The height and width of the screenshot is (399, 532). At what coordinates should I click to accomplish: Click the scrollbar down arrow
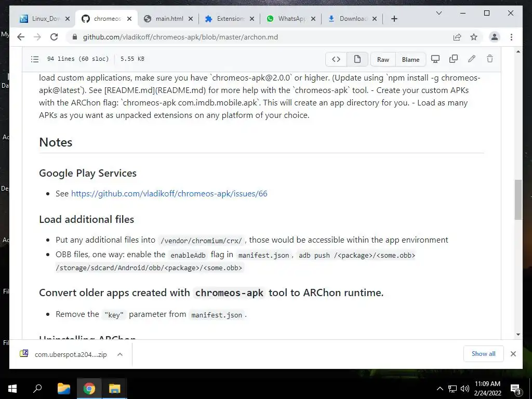[518, 335]
